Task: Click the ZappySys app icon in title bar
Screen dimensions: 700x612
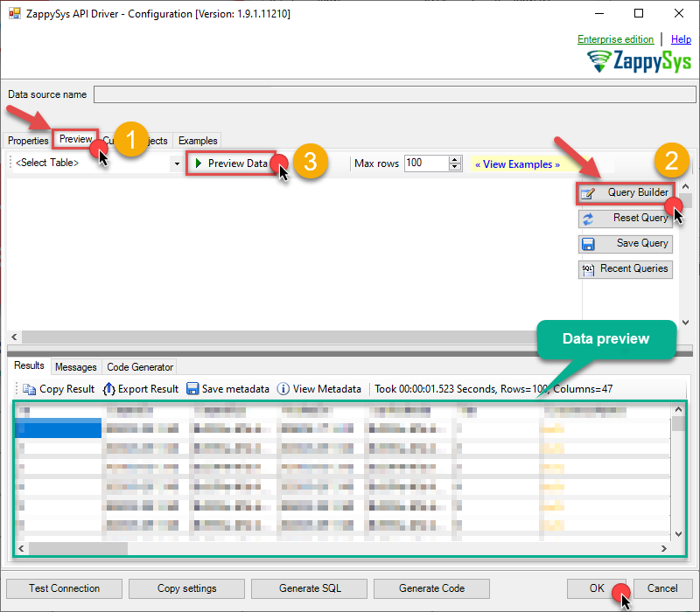Action: tap(15, 13)
